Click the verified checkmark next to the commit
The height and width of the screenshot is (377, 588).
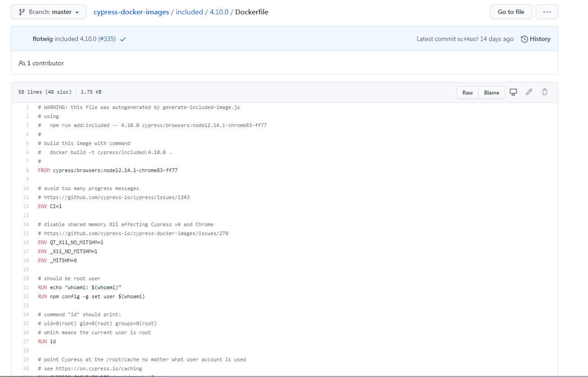(x=123, y=39)
